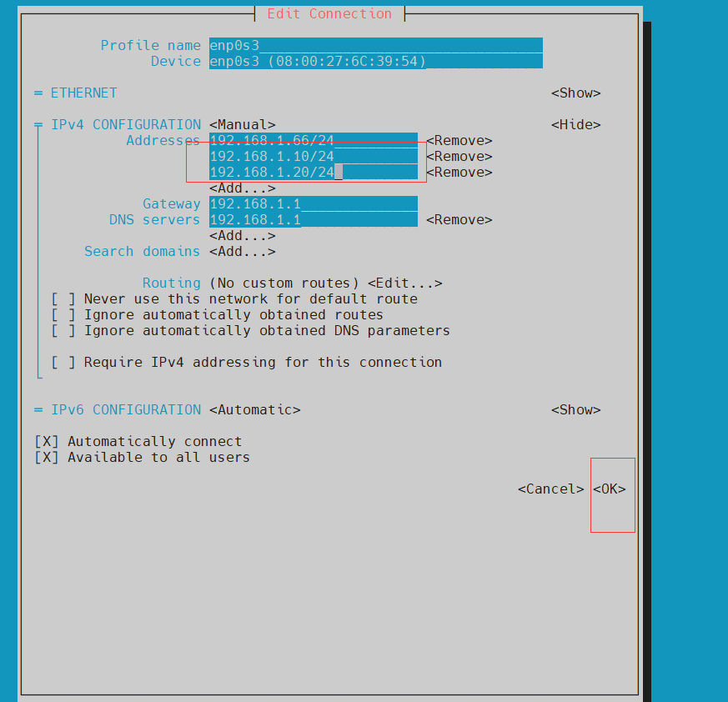Open the IPv6 Automatic mode dropdown
This screenshot has height=702, width=728.
254,410
